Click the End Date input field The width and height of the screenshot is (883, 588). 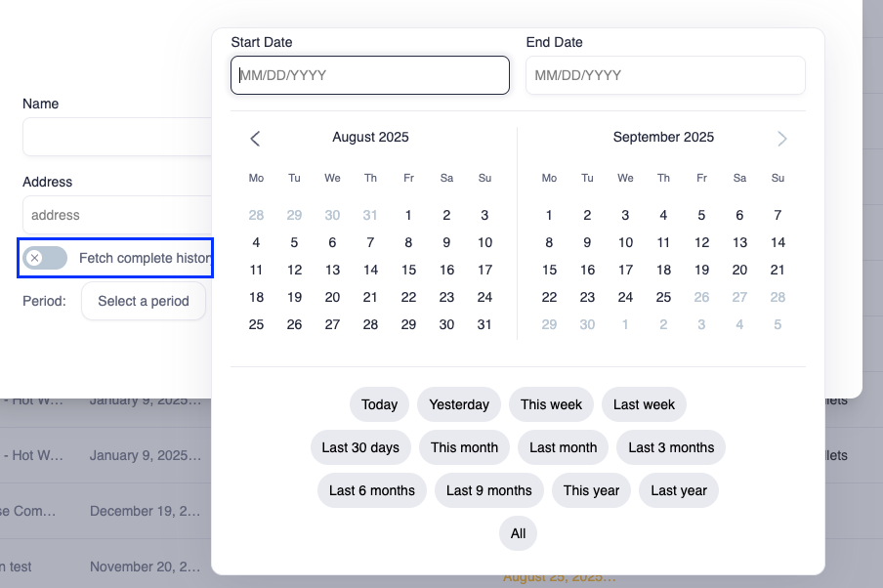pos(665,75)
